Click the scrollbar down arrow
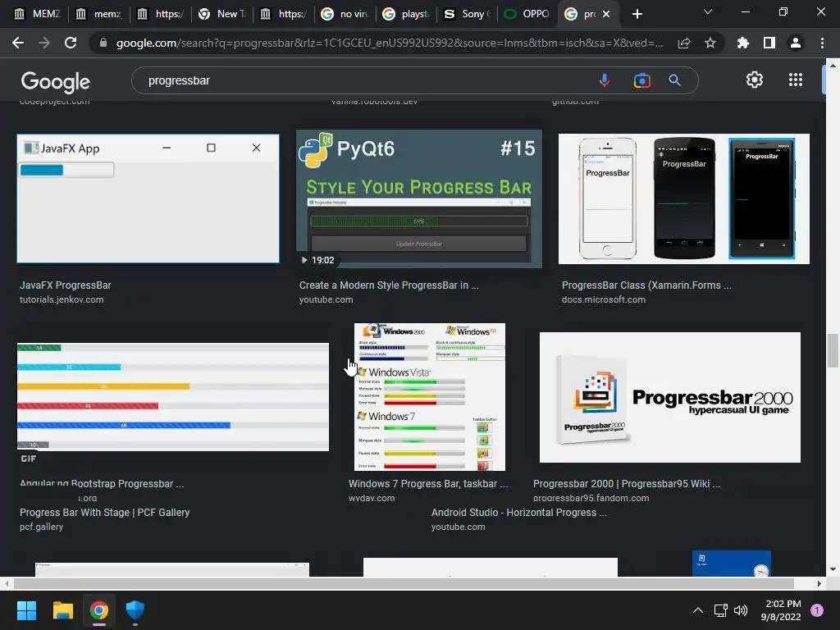 [833, 569]
